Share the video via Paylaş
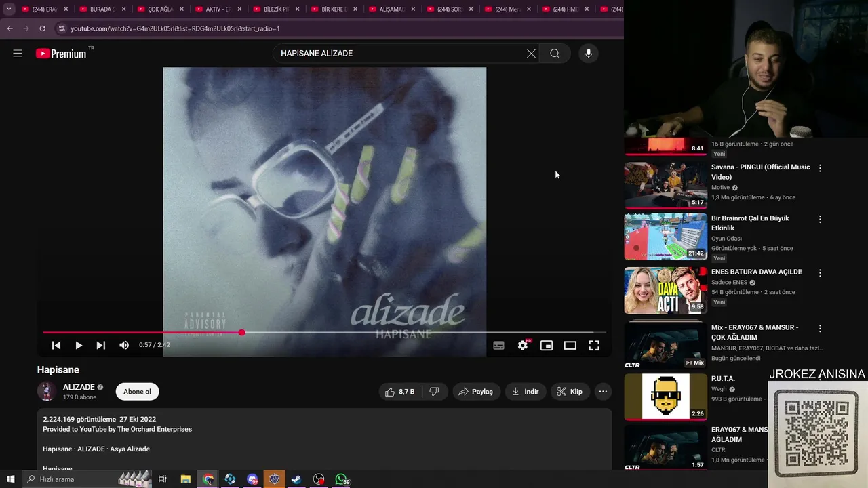Image resolution: width=868 pixels, height=488 pixels. pyautogui.click(x=475, y=392)
